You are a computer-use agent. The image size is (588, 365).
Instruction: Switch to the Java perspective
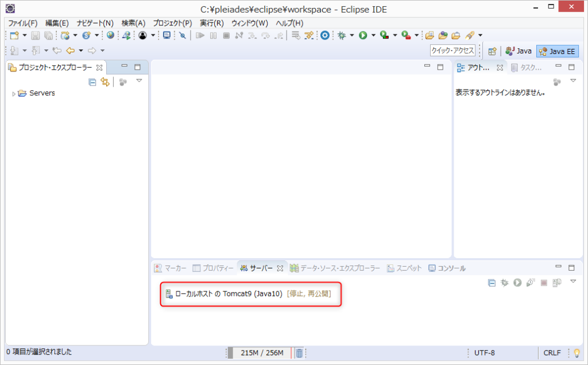519,51
